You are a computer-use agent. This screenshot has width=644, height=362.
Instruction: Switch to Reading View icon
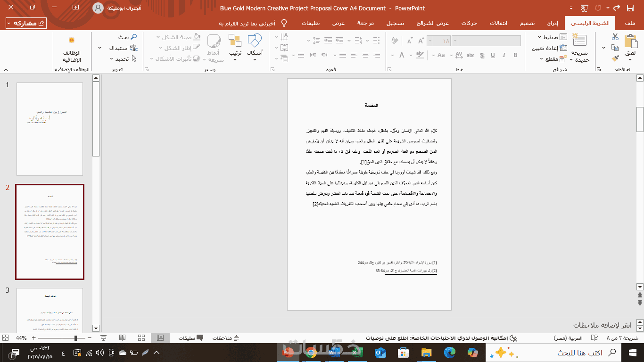point(123,338)
